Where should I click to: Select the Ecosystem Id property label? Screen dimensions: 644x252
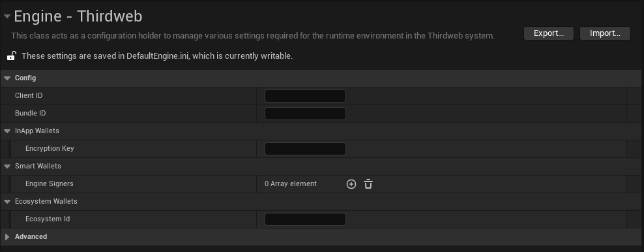48,219
